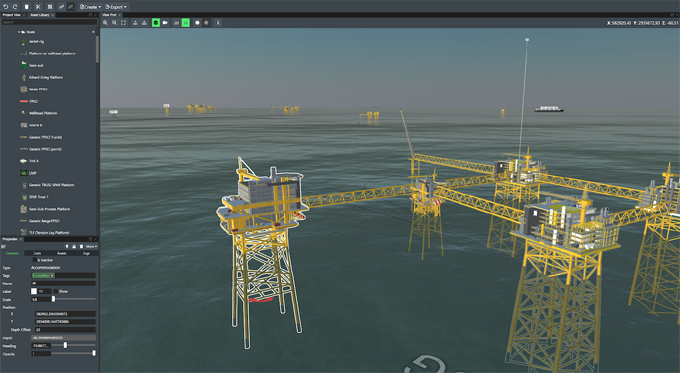Open the Export dropdown menu
This screenshot has height=373, width=680.
click(x=116, y=7)
